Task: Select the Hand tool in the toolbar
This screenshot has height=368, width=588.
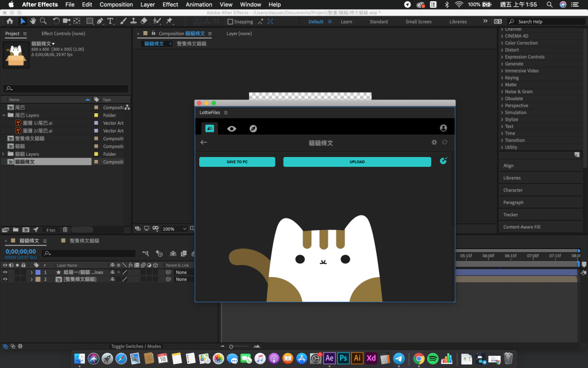Action: pyautogui.click(x=33, y=21)
